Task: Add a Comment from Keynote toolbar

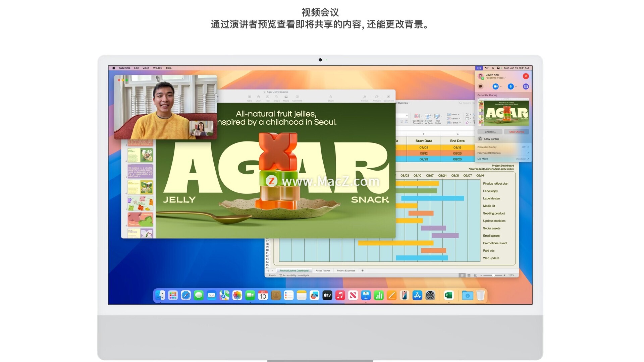Action: point(297,98)
